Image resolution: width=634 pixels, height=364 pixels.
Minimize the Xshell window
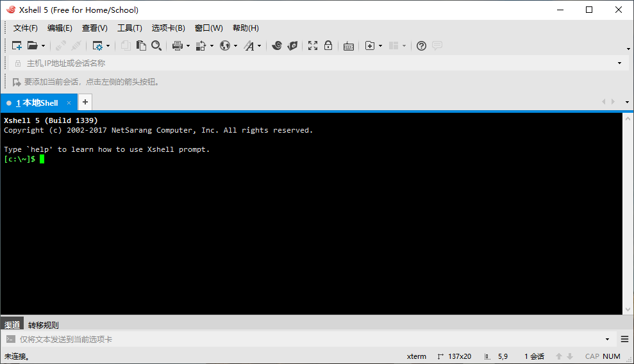click(560, 10)
